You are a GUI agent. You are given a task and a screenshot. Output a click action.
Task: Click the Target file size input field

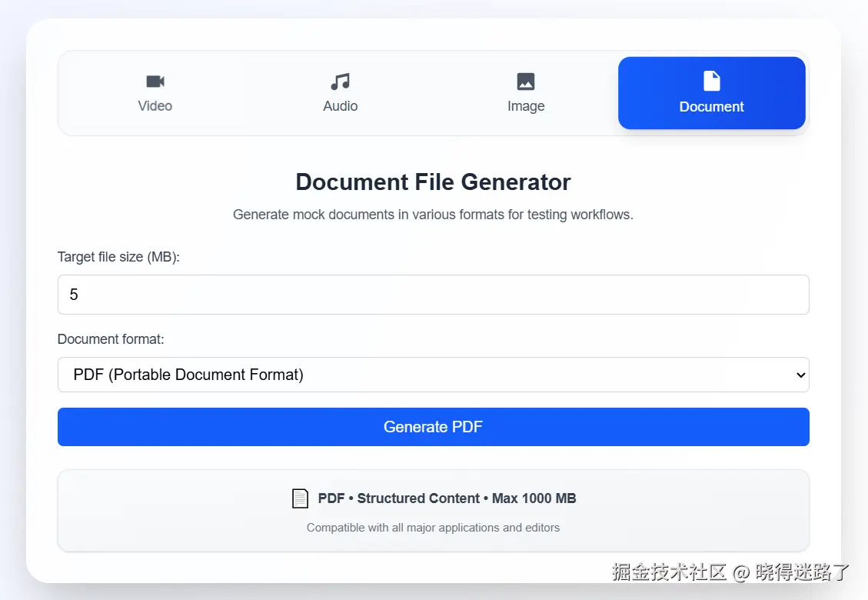point(434,295)
